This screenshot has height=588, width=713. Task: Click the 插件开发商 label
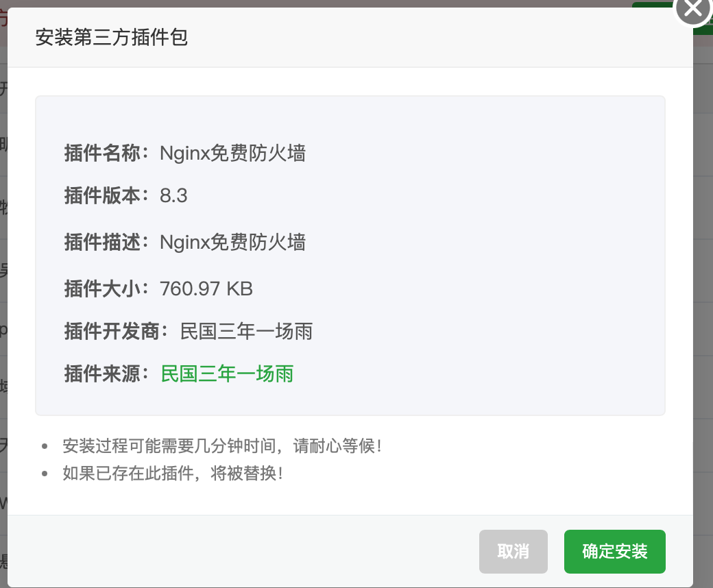click(x=117, y=331)
